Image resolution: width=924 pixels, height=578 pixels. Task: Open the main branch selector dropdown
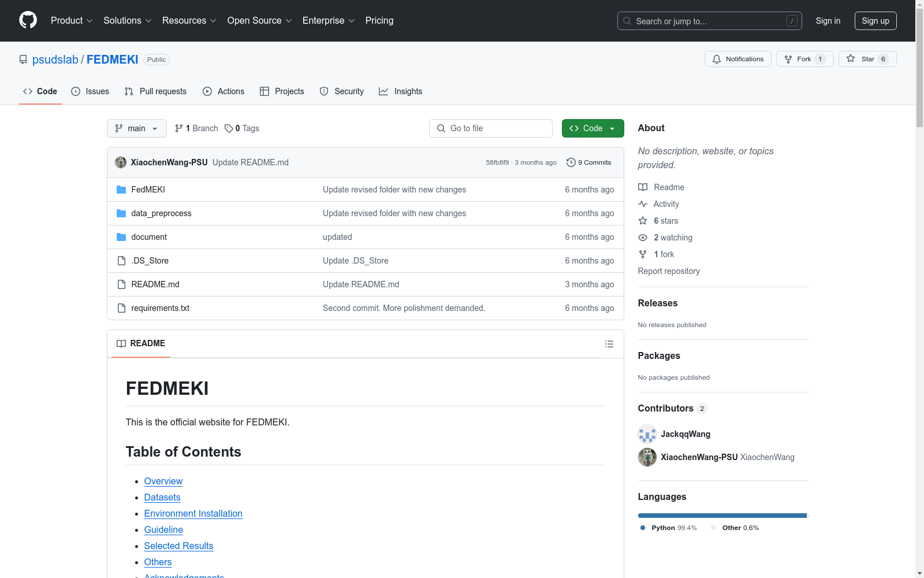click(x=137, y=128)
